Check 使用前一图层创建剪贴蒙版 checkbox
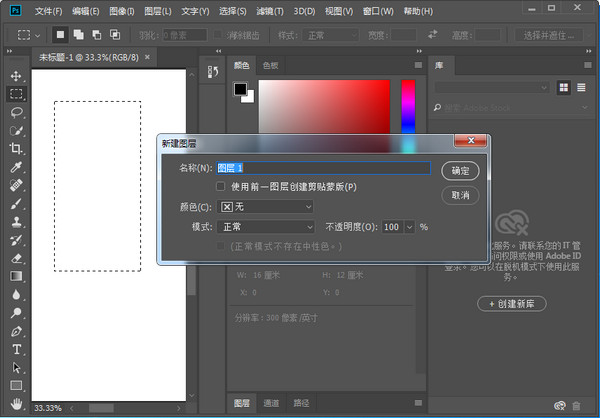This screenshot has width=600, height=418. click(x=221, y=186)
